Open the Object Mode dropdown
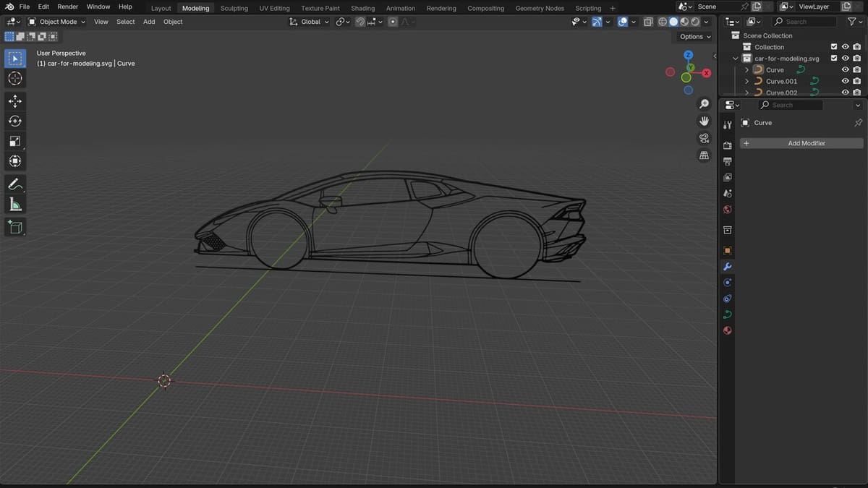Image resolution: width=868 pixels, height=488 pixels. click(x=56, y=22)
